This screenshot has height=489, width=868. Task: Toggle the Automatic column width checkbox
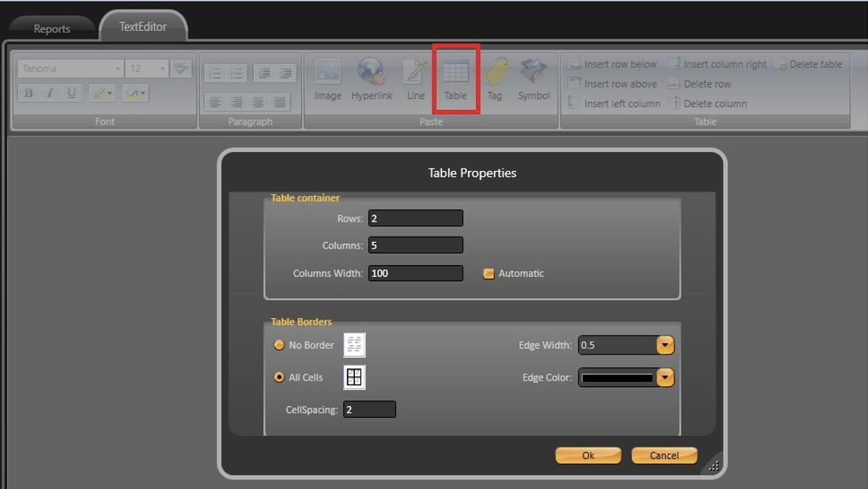[489, 274]
